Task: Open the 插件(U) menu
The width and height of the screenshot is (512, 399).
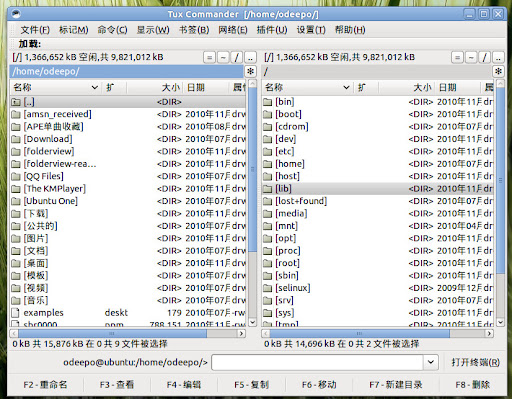Action: point(272,30)
